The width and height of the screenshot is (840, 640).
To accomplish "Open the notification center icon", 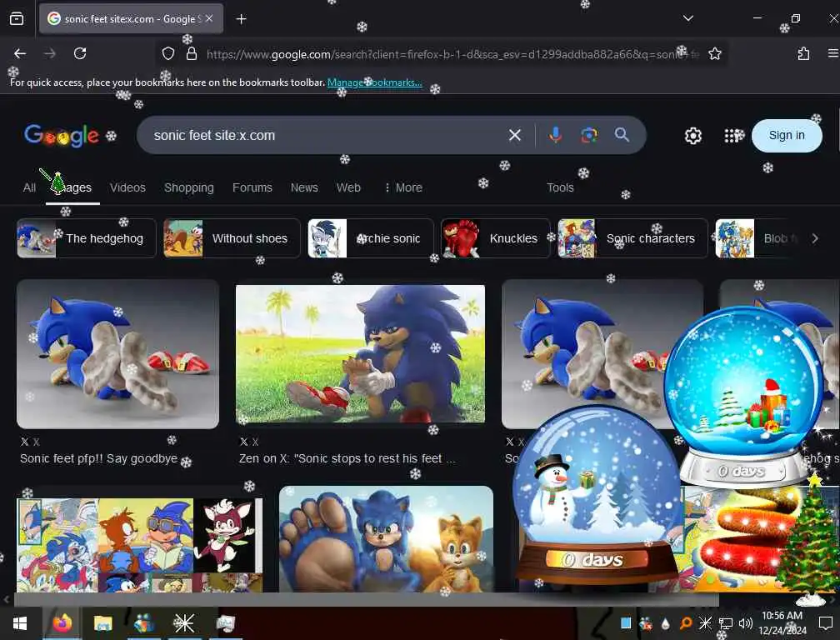I will tap(826, 623).
